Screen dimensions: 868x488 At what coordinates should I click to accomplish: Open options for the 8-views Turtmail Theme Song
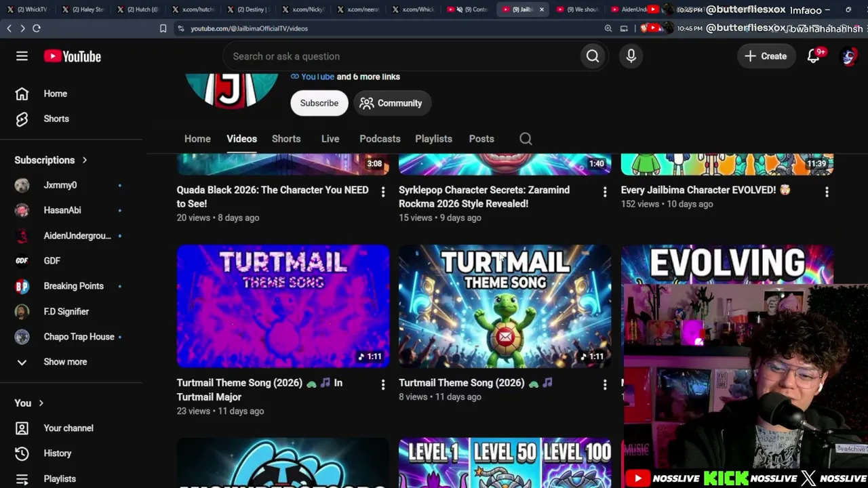pos(605,385)
